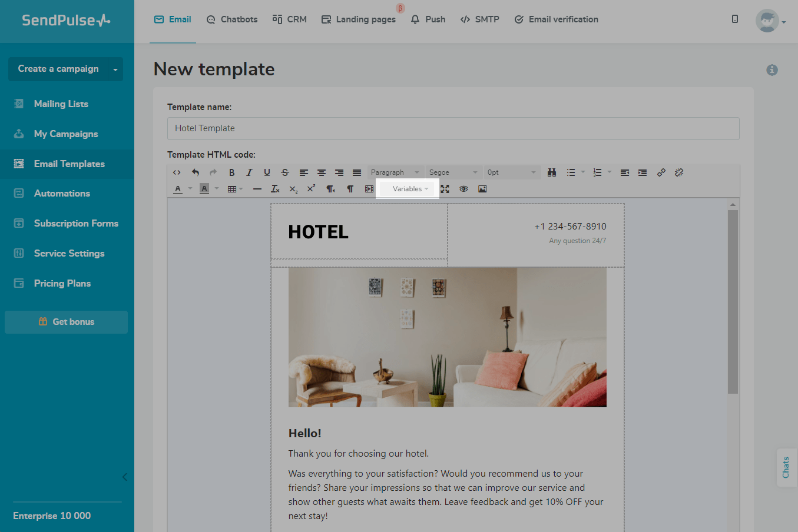Apply strikethrough formatting
Image resolution: width=798 pixels, height=532 pixels.
(285, 172)
